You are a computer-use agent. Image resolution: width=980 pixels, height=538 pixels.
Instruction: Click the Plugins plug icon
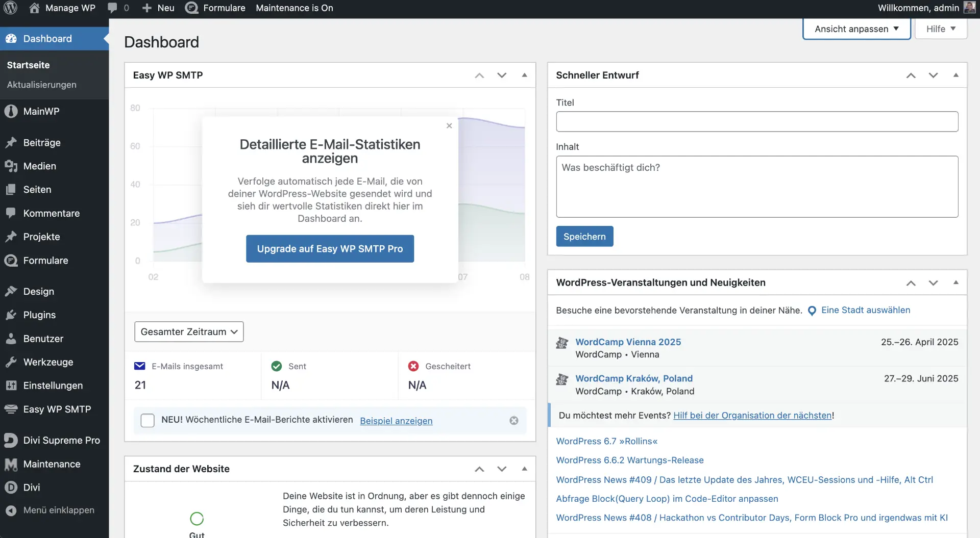point(11,315)
